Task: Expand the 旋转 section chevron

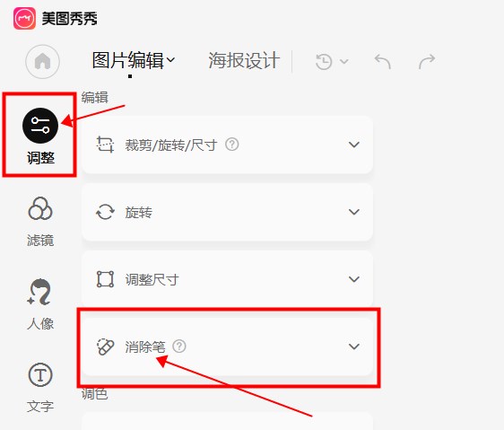Action: (x=354, y=212)
